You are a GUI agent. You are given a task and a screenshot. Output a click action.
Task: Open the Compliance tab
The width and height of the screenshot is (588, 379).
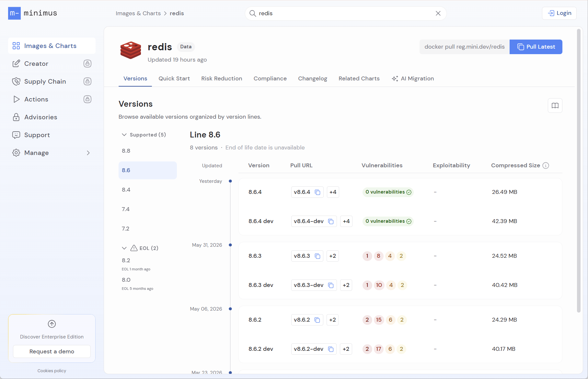[270, 78]
